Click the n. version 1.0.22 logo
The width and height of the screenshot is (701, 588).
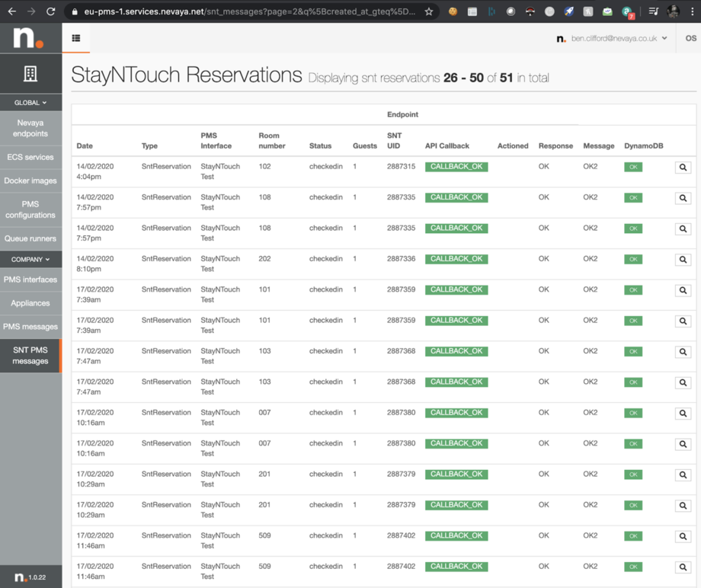pyautogui.click(x=30, y=577)
